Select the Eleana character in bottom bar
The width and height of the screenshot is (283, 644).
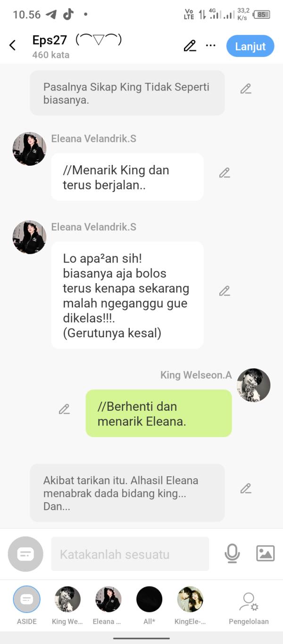108,606
